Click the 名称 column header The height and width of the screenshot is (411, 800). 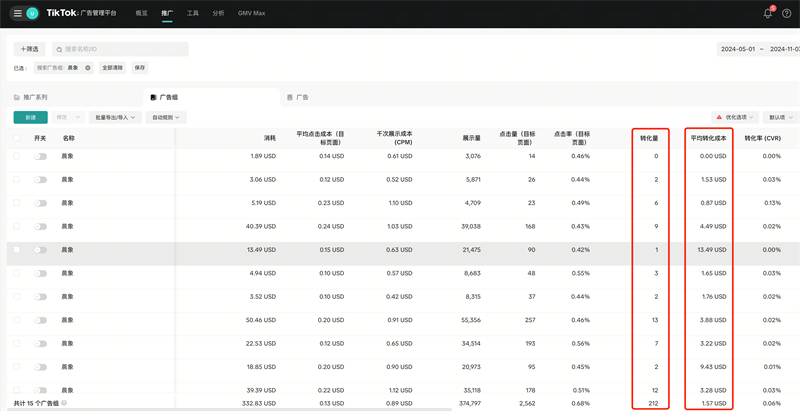69,138
